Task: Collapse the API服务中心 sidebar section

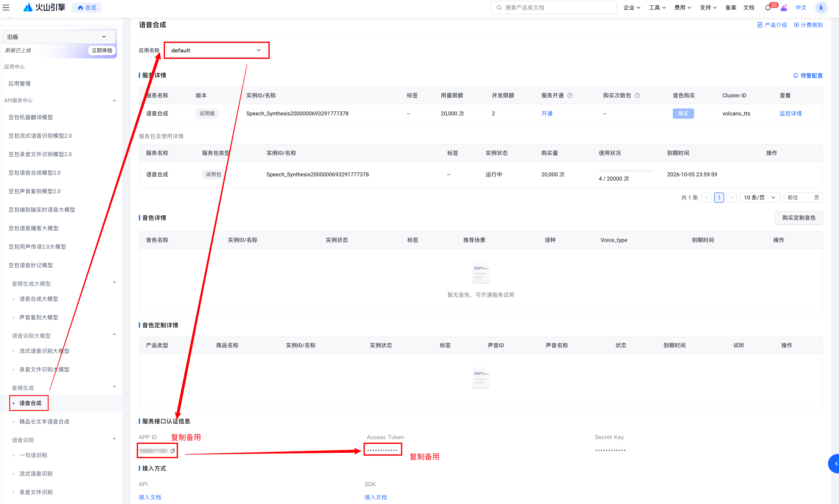Action: pyautogui.click(x=114, y=100)
